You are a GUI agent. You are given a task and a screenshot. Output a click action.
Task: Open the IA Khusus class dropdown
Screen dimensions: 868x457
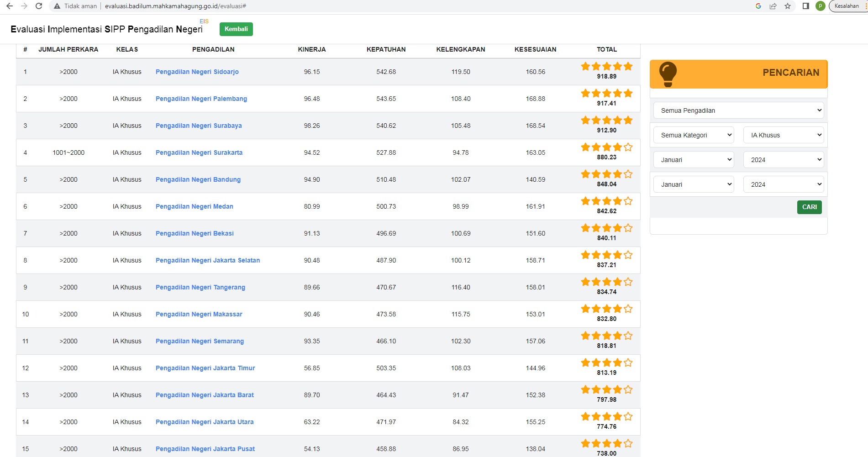[784, 135]
